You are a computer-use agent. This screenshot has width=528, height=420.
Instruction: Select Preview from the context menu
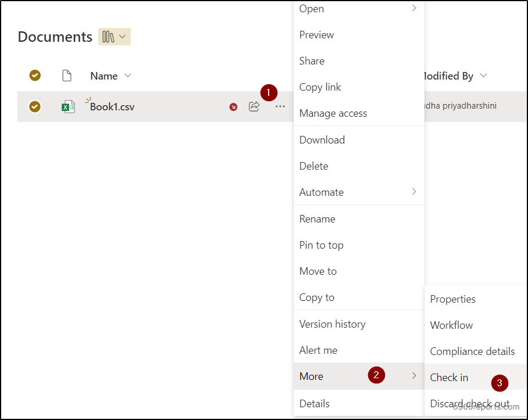click(359, 35)
